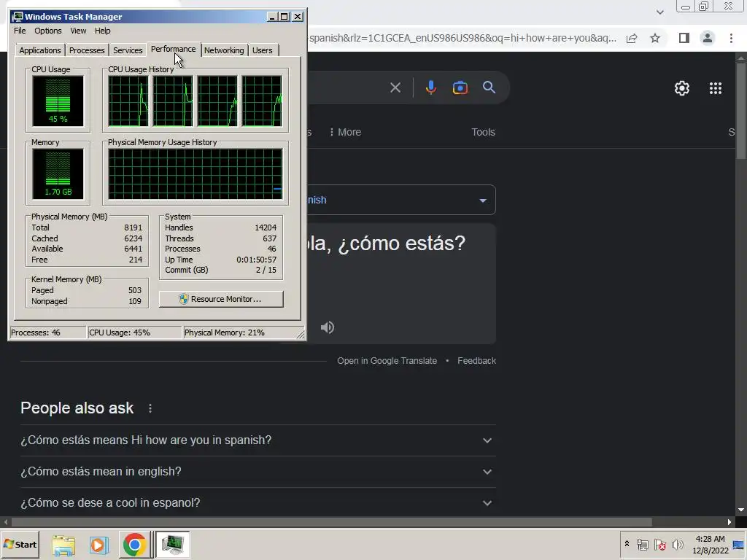
Task: Click the blue search magnifier icon
Action: point(489,87)
